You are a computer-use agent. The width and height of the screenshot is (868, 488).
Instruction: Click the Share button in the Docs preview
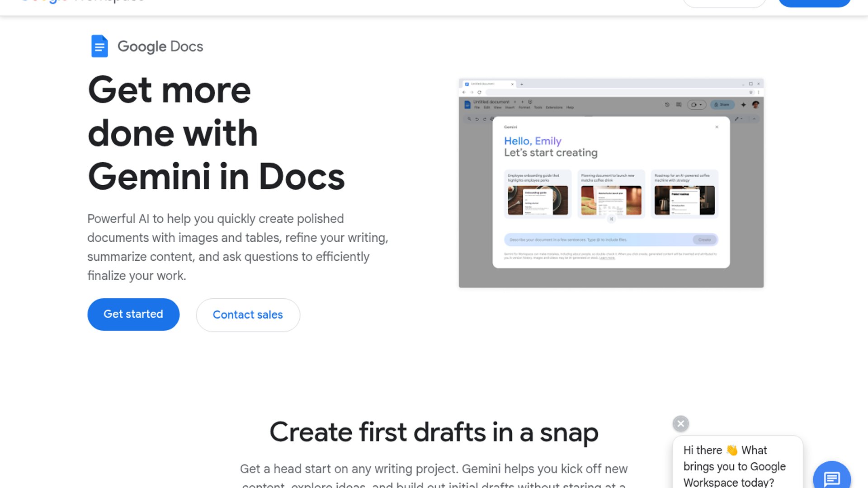tap(722, 104)
